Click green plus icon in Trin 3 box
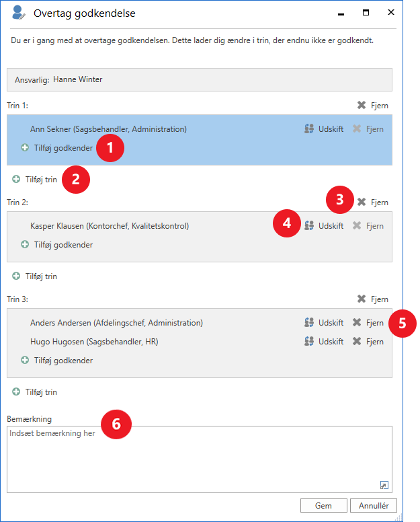420x522 pixels. pyautogui.click(x=25, y=360)
